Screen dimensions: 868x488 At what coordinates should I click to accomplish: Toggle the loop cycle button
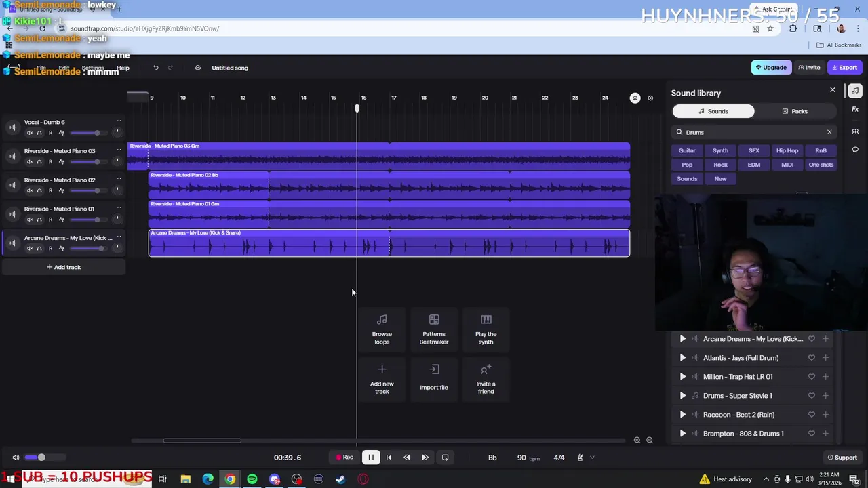pyautogui.click(x=446, y=457)
